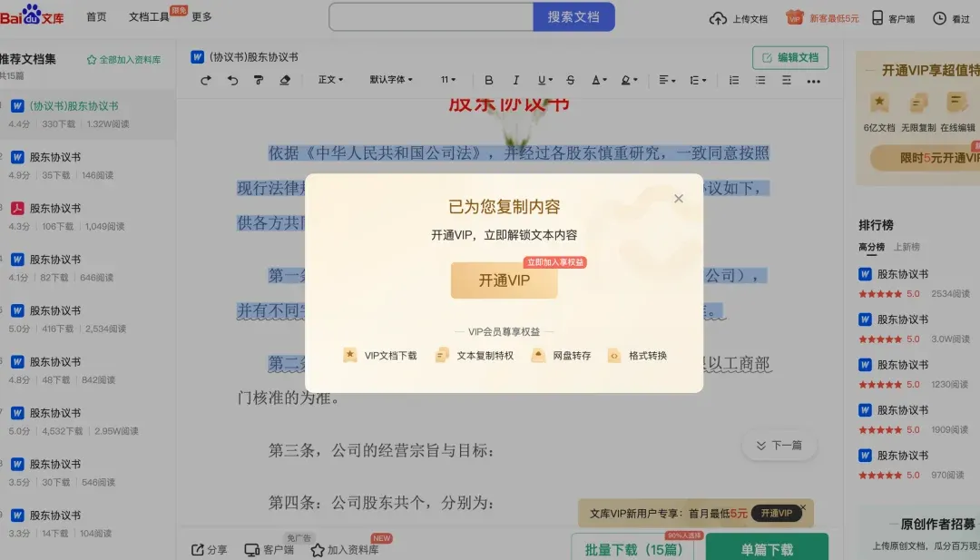Switch to the 上新榜 tab
The width and height of the screenshot is (980, 560).
pos(906,247)
